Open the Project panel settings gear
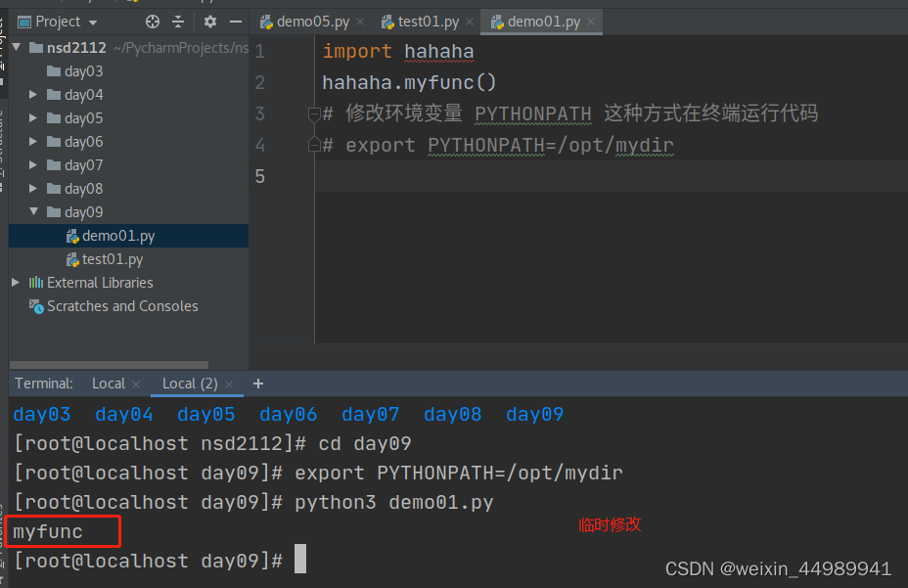Image resolution: width=908 pixels, height=588 pixels. pyautogui.click(x=209, y=21)
